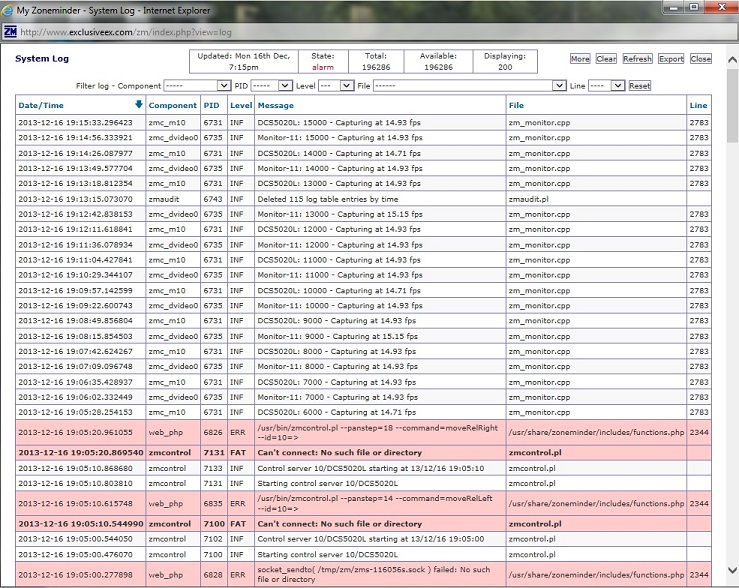Click the ZM site icon in address bar
This screenshot has height=588, width=739.
(10, 32)
